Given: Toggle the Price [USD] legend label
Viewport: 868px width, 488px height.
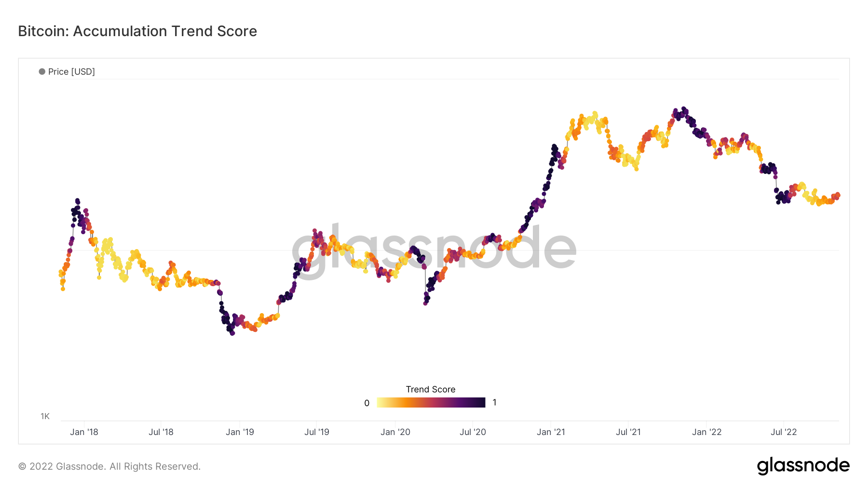Looking at the screenshot, I should [x=71, y=72].
